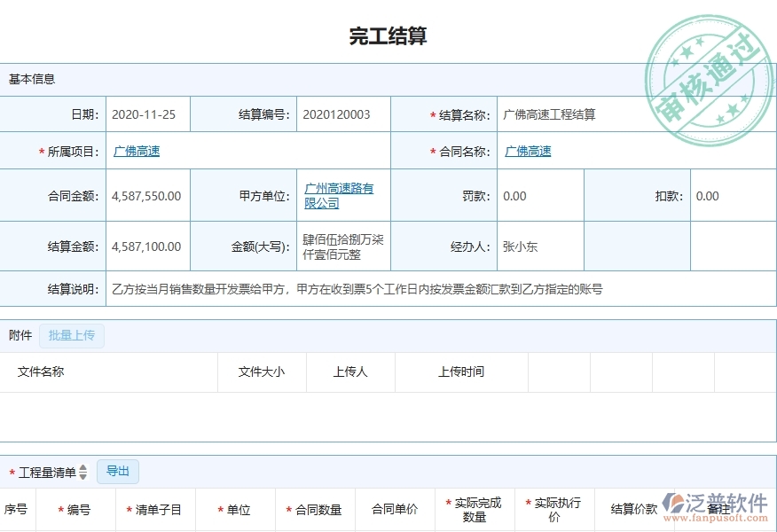This screenshot has width=777, height=532.
Task: Click the 批量上传 button
Action: [x=72, y=335]
